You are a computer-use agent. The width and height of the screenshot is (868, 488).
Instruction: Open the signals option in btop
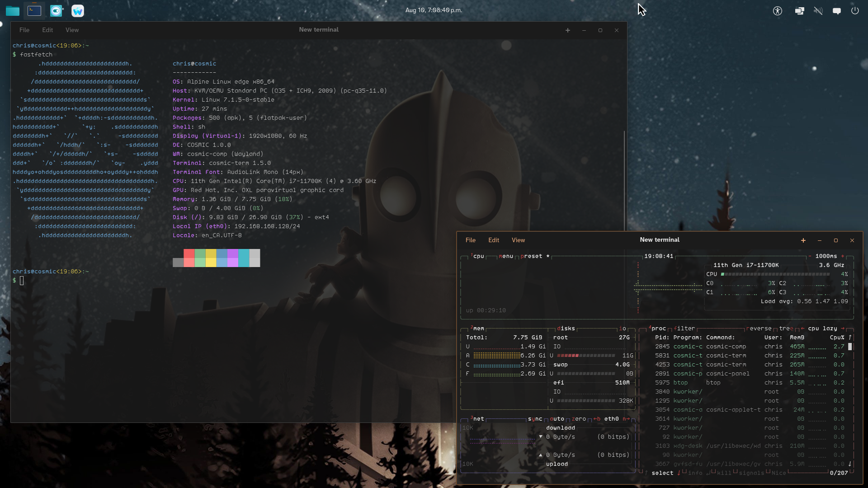click(751, 473)
